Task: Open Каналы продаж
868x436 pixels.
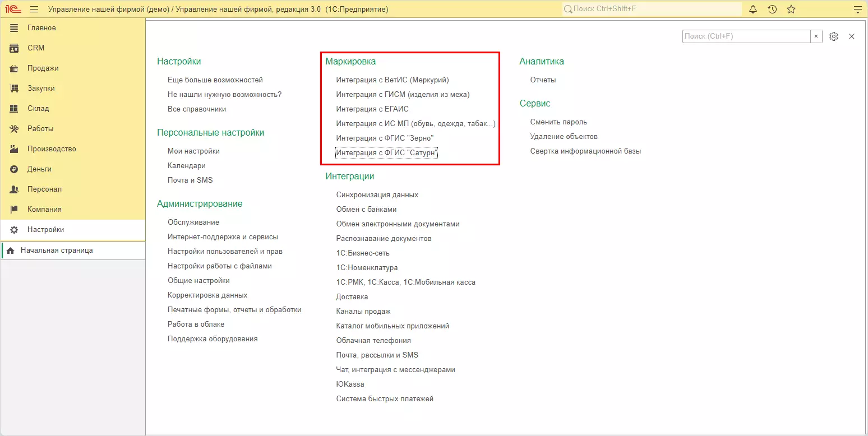Action: tap(363, 312)
